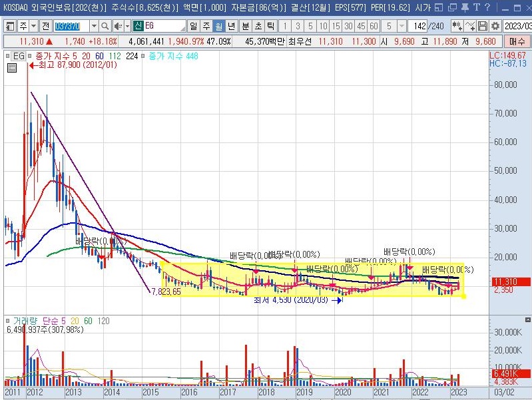This screenshot has height=400, width=532.
Task: Select second 초 chart period
Action: click(258, 26)
